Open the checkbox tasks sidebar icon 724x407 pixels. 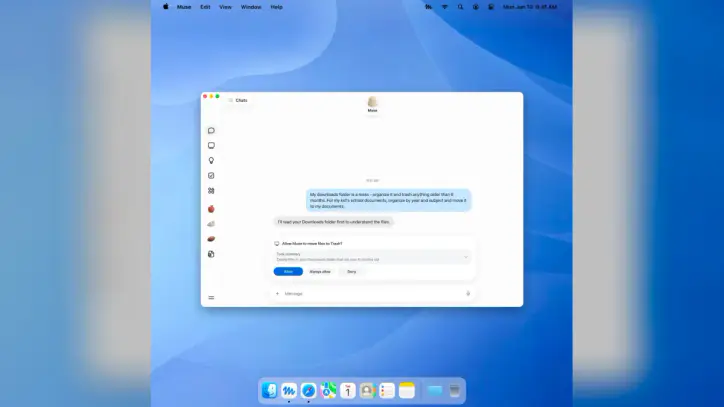pos(211,176)
